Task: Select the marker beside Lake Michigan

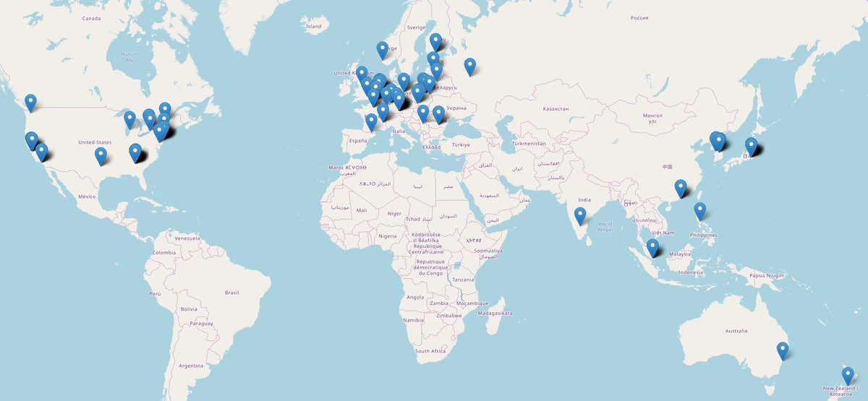Action: click(x=130, y=120)
